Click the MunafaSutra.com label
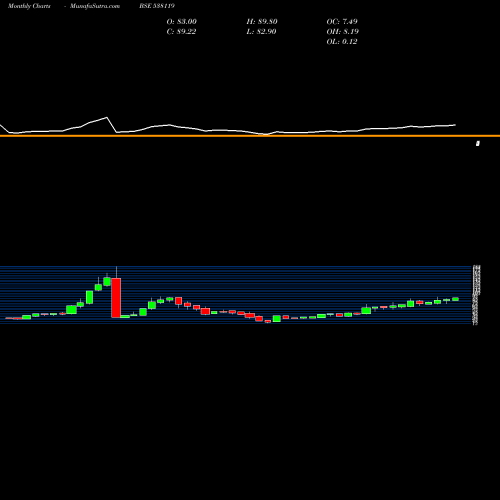Screen dimensions: 500x500 coord(95,6)
